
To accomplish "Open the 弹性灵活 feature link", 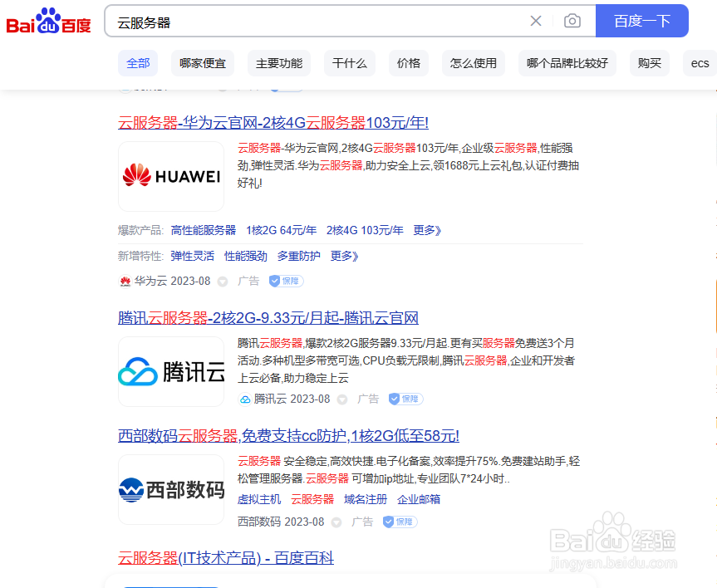I will tap(192, 256).
